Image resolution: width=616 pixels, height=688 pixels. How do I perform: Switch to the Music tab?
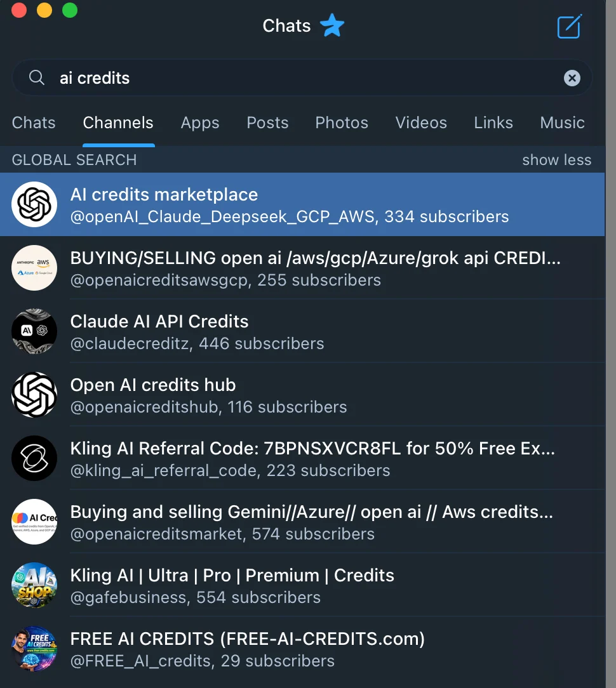tap(562, 122)
